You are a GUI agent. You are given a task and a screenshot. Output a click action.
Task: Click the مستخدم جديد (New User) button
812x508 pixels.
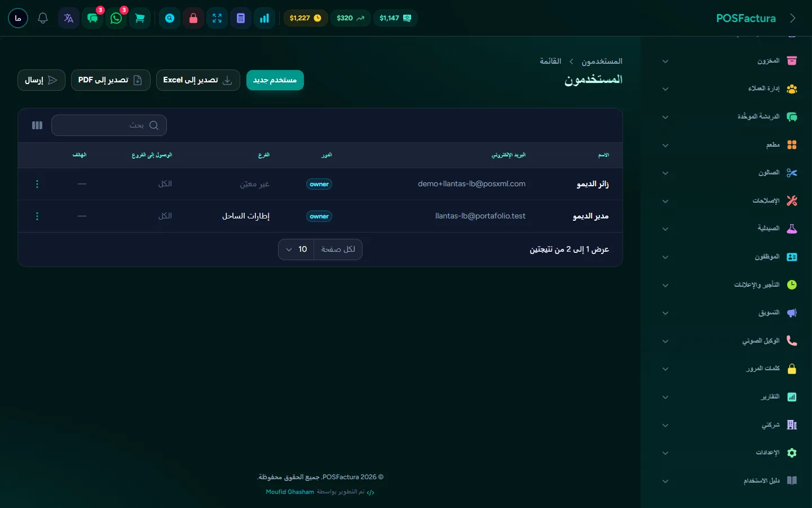(275, 80)
